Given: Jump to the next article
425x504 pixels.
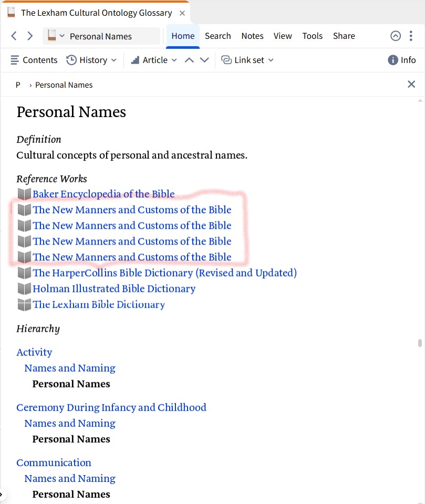Looking at the screenshot, I should [x=204, y=60].
